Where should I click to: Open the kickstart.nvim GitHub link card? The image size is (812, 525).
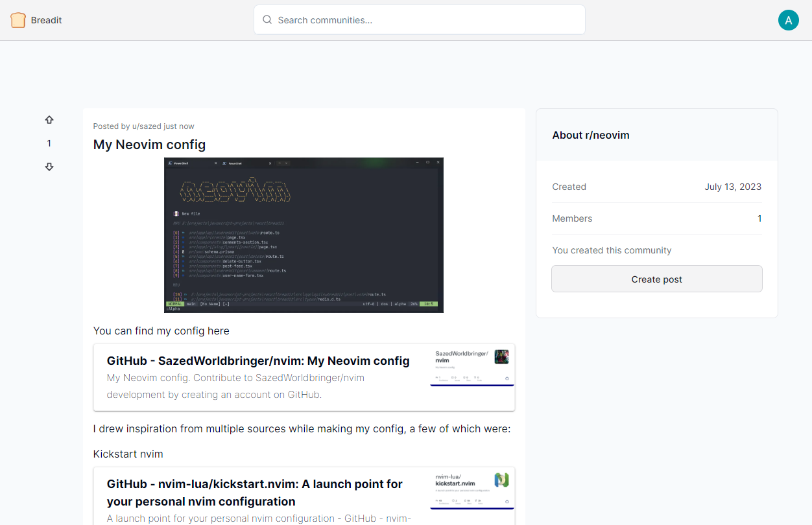tap(304, 496)
